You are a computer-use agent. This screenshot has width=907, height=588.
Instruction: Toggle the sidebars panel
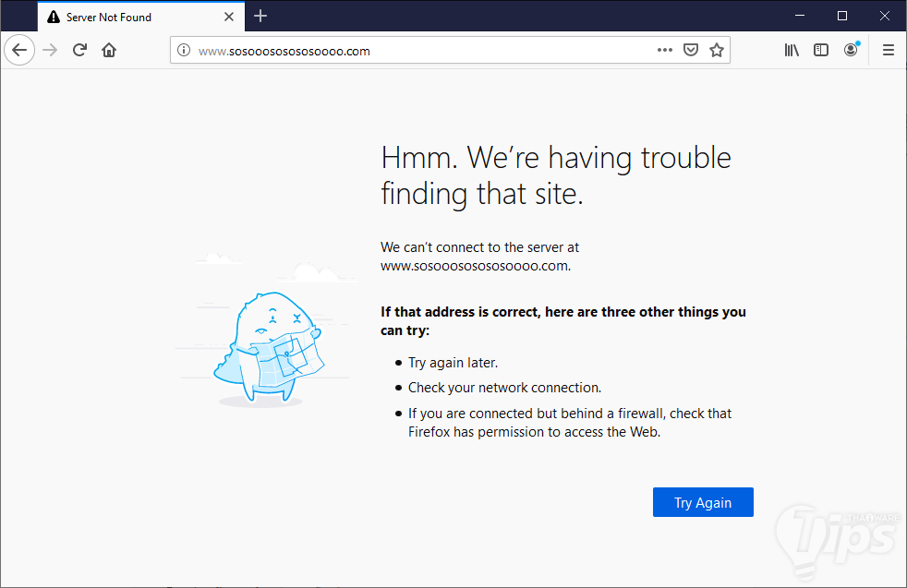(821, 51)
